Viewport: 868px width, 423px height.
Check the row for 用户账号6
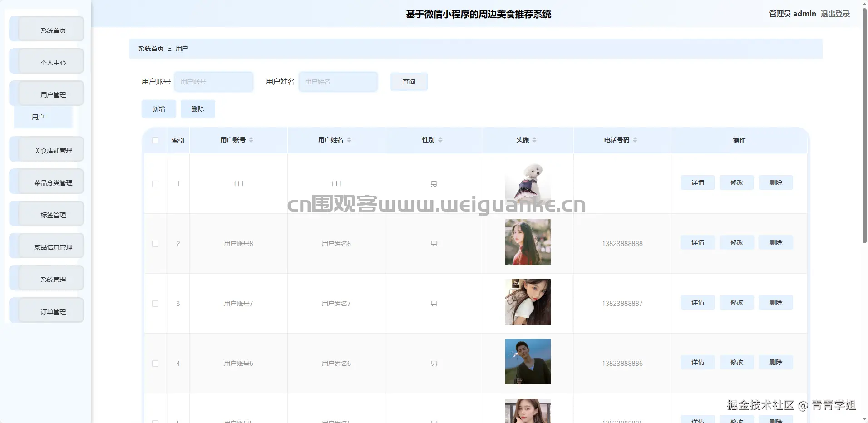click(155, 364)
